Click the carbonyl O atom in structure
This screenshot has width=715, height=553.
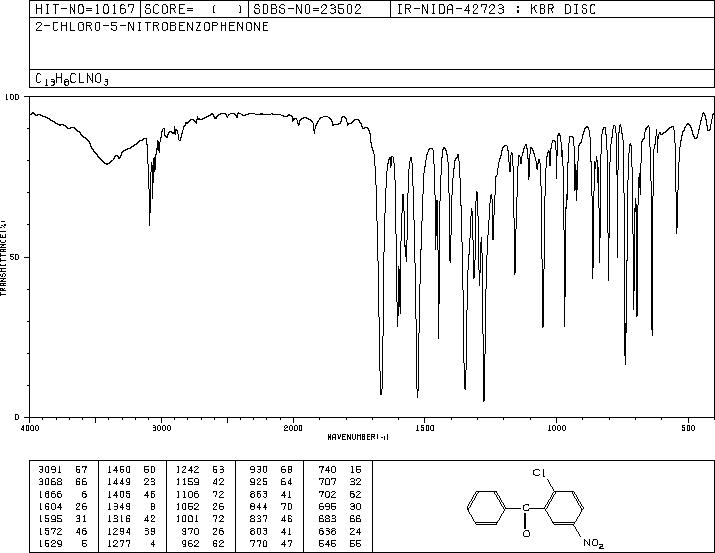[x=526, y=533]
